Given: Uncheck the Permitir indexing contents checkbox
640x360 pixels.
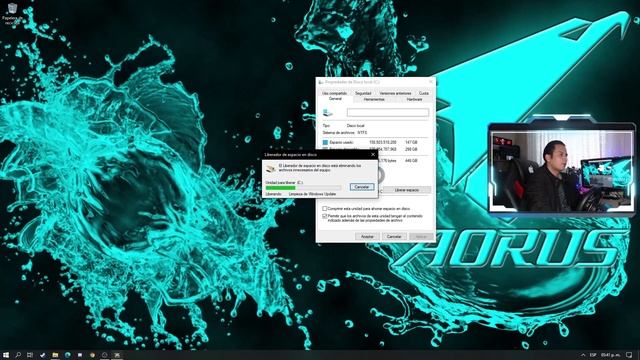Looking at the screenshot, I should (325, 216).
